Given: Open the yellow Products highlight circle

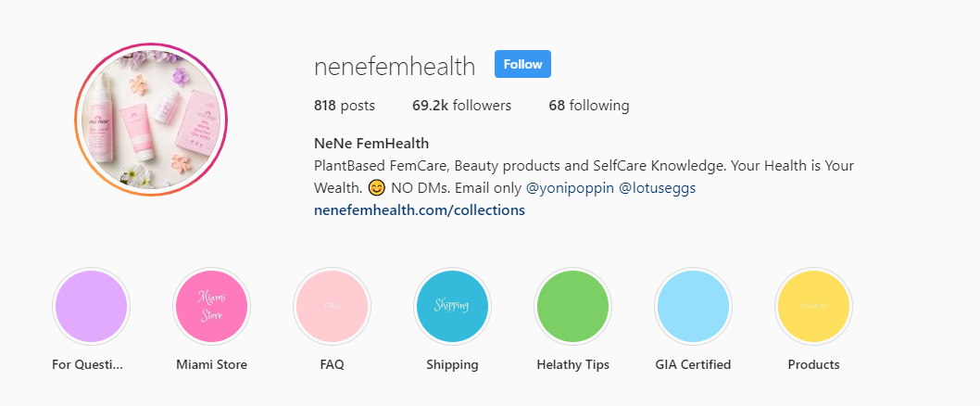Looking at the screenshot, I should (813, 306).
